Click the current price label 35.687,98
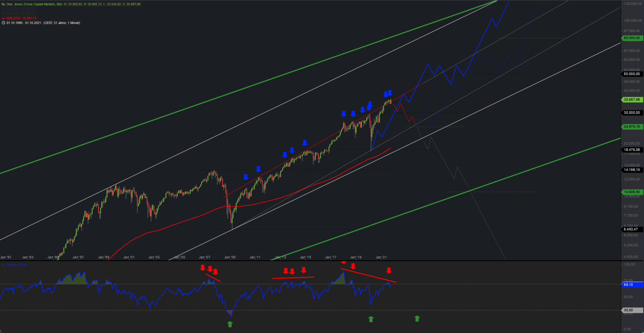 632,100
